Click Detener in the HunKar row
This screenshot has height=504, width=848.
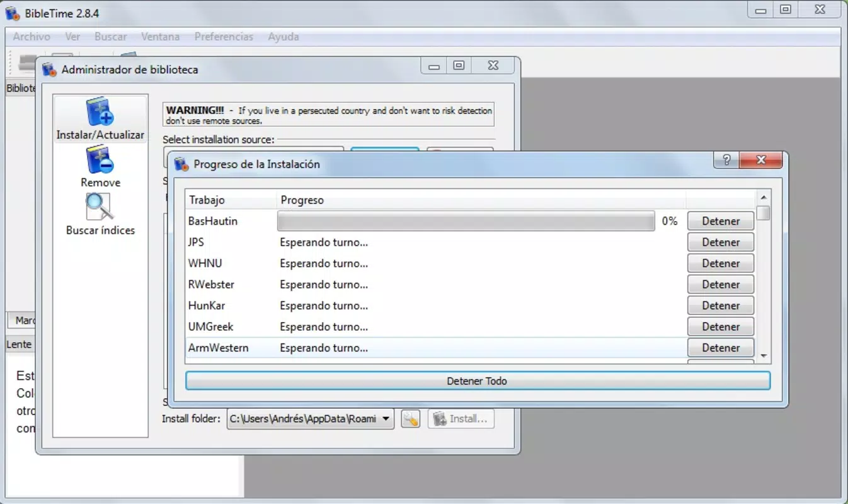[721, 306]
